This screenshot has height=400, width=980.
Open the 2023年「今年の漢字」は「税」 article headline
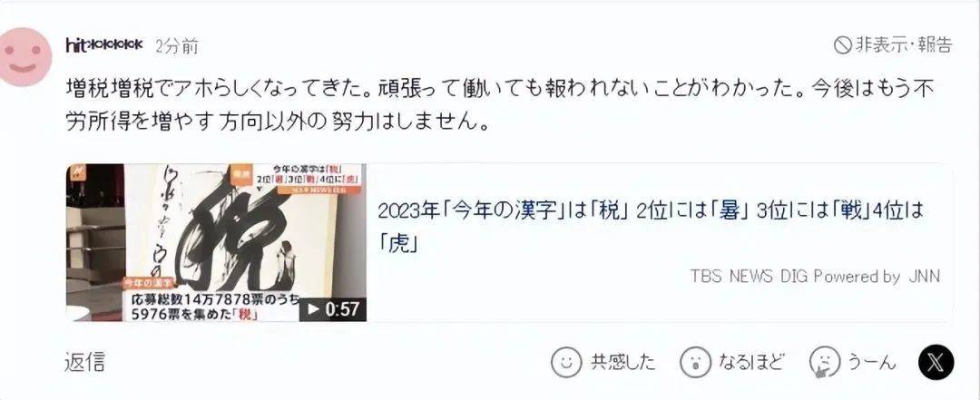point(650,226)
